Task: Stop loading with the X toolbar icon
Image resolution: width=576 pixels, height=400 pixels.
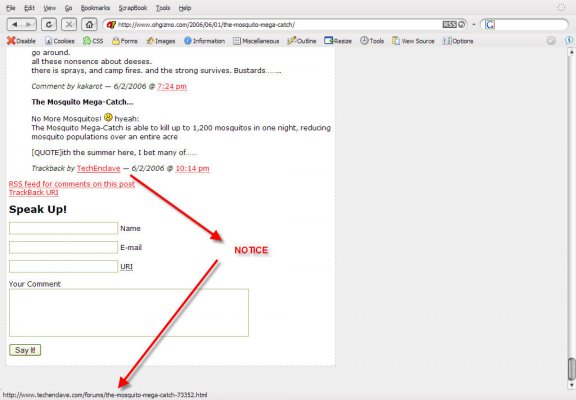Action: (69, 25)
